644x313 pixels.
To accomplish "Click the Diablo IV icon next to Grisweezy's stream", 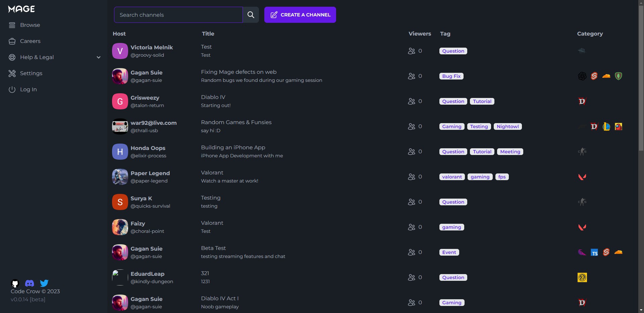I will tap(582, 101).
